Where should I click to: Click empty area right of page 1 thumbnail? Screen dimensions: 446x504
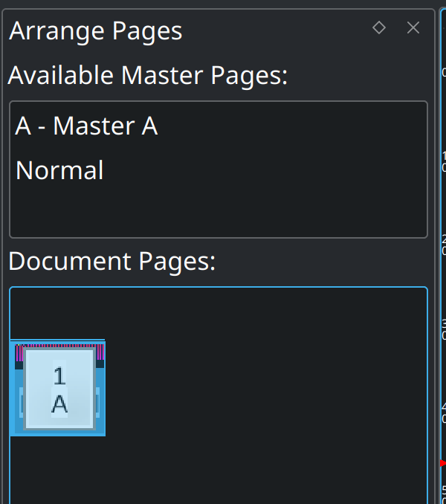coord(260,389)
